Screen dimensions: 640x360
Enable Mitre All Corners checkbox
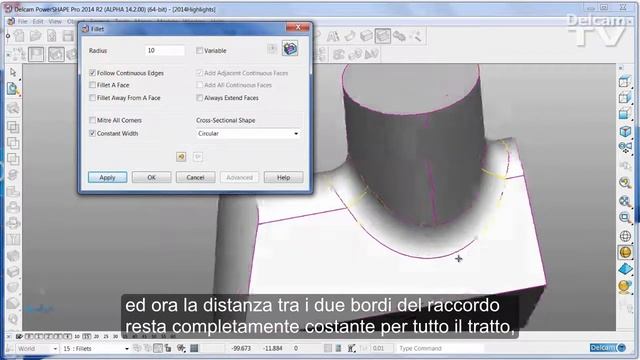92,120
